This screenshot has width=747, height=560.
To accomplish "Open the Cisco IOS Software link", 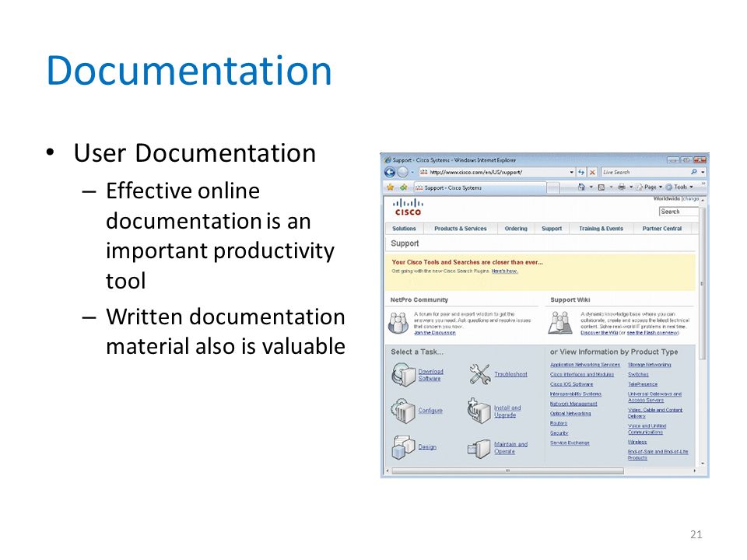I will (x=572, y=383).
